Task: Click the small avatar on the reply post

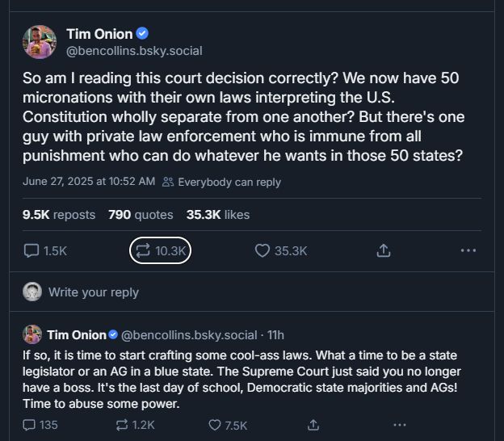Action: pyautogui.click(x=32, y=334)
